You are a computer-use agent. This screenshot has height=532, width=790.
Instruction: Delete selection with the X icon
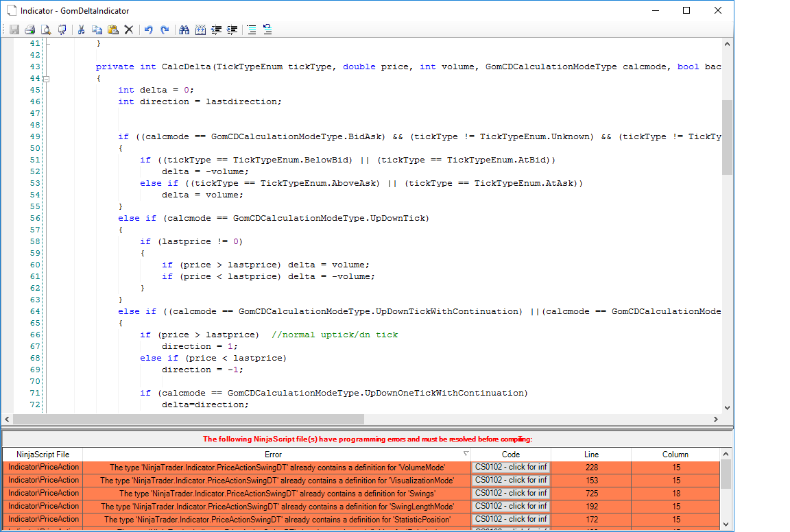[129, 29]
